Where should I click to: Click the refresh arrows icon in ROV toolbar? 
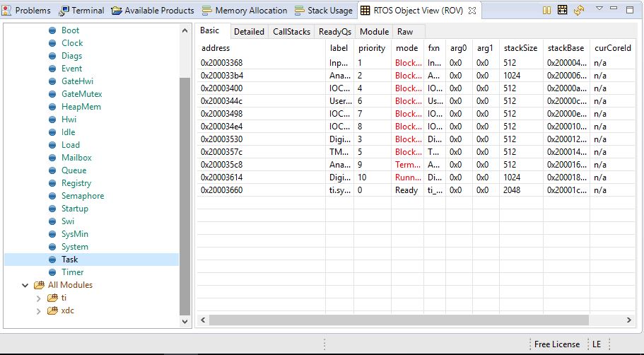click(x=579, y=11)
